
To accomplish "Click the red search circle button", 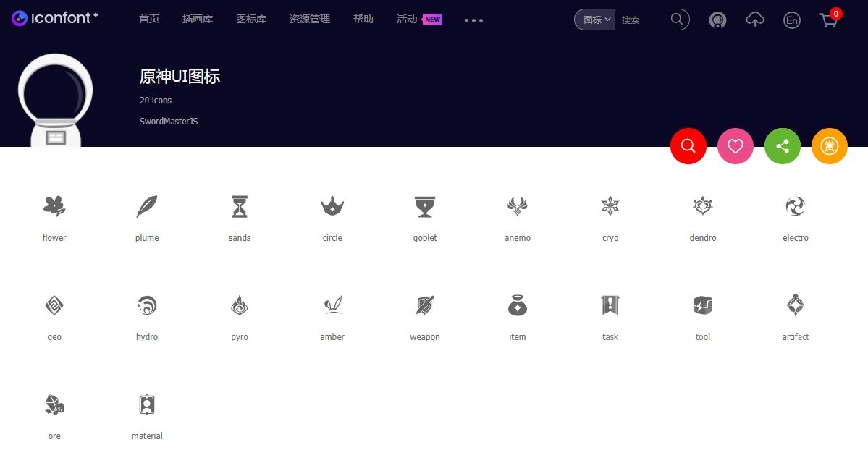I will click(x=688, y=146).
